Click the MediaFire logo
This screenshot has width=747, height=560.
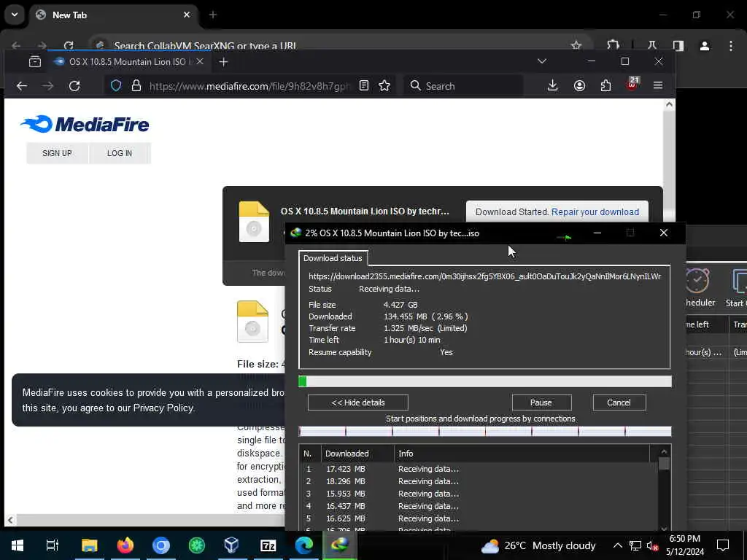click(85, 124)
